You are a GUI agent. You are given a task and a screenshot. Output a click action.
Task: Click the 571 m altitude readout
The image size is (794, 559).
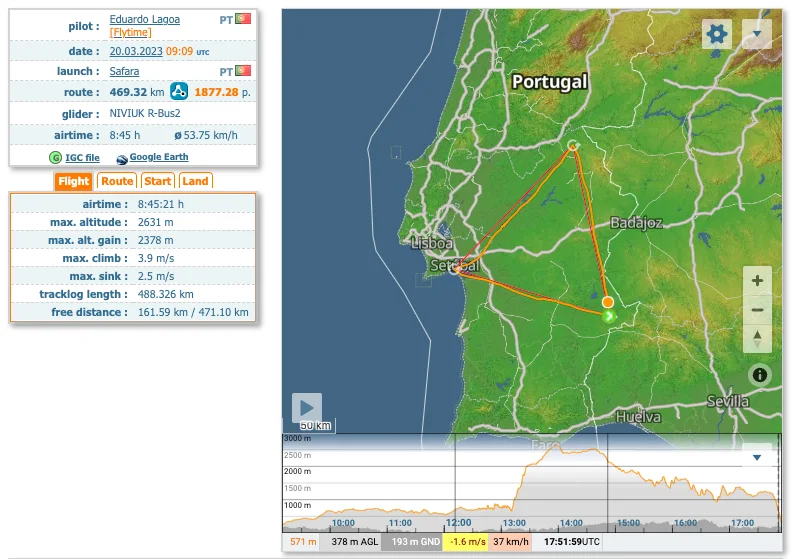[x=303, y=542]
